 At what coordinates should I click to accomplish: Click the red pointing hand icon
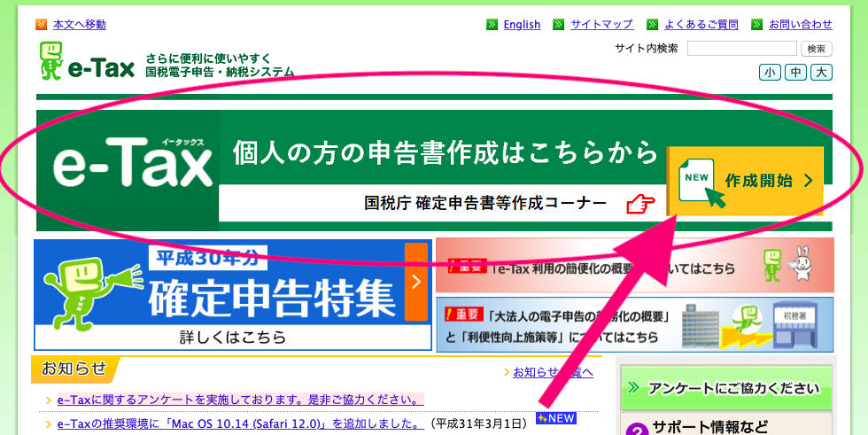(x=640, y=204)
